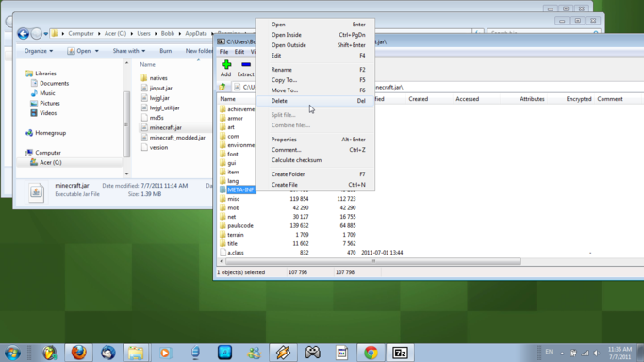
Task: Expand the Open button dropdown arrow
Action: click(97, 51)
